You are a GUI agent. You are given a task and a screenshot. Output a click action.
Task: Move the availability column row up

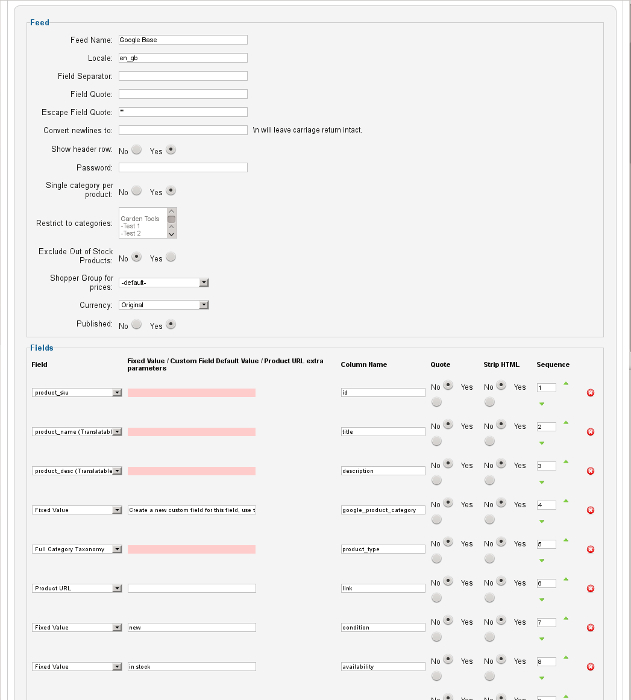point(566,657)
